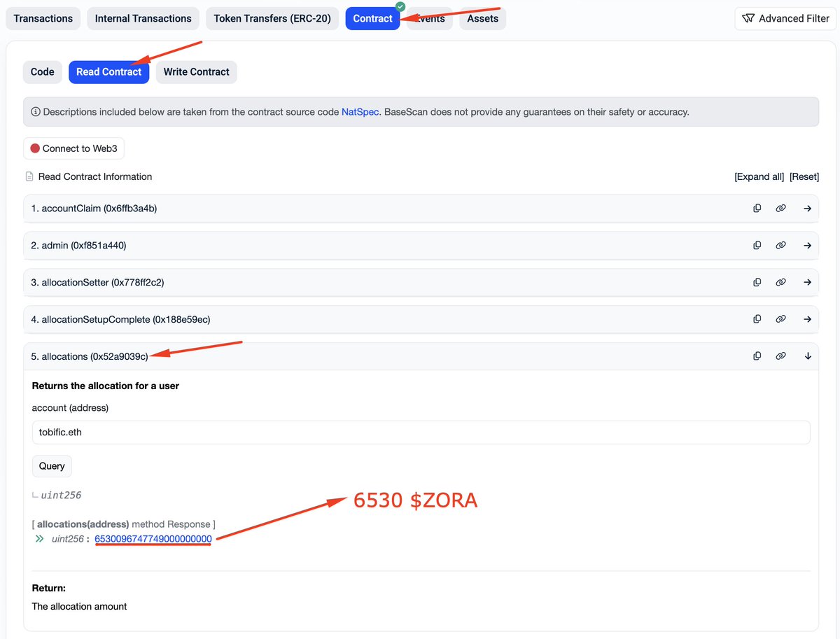Select the Contract tab
840x639 pixels.
point(372,19)
